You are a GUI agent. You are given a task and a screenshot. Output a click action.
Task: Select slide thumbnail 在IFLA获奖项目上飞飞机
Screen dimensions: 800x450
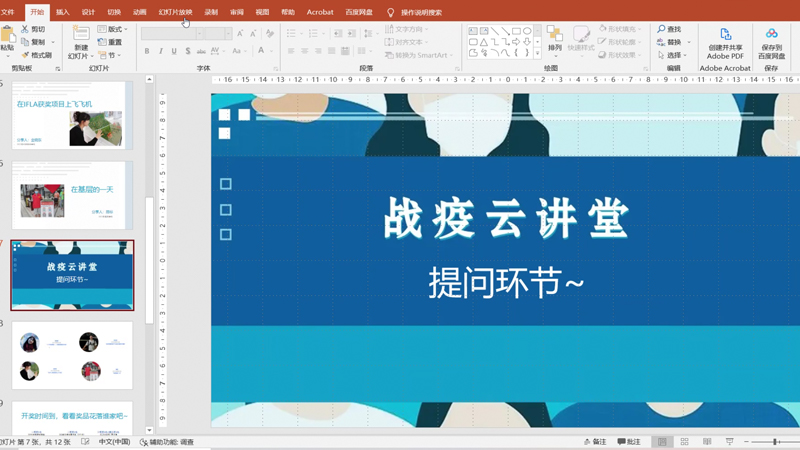click(x=72, y=115)
